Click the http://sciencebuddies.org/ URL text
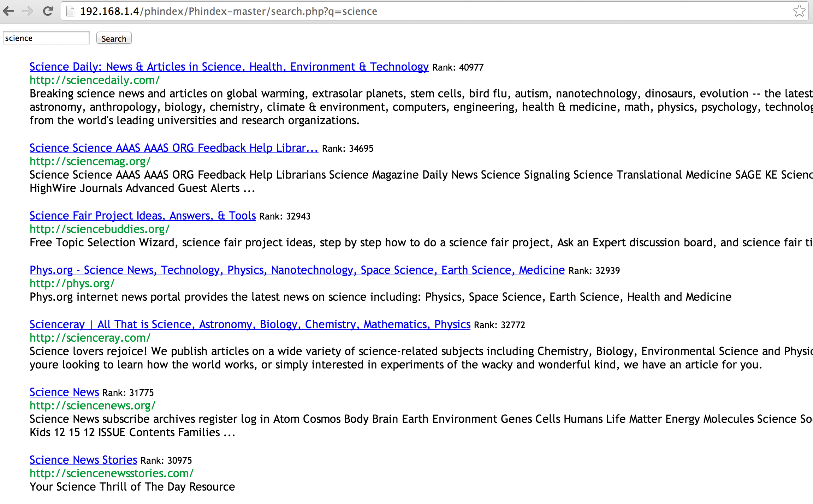813x504 pixels. coord(100,229)
